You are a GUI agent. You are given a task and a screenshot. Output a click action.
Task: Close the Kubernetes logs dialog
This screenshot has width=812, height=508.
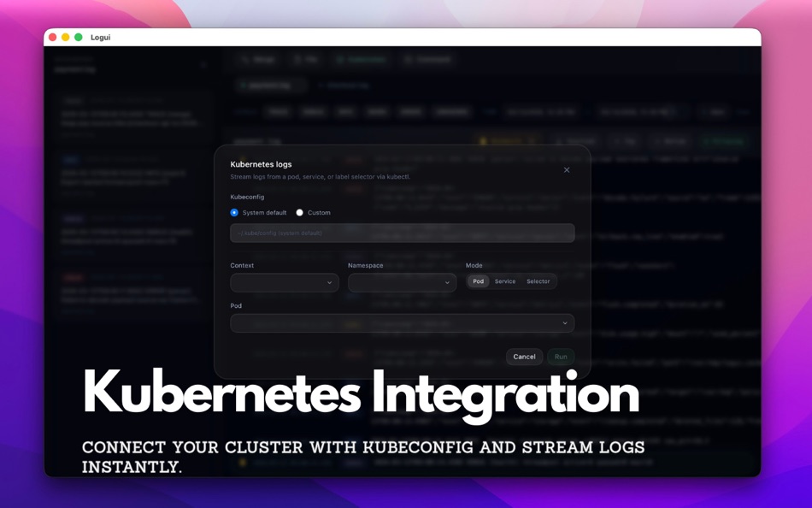tap(567, 170)
